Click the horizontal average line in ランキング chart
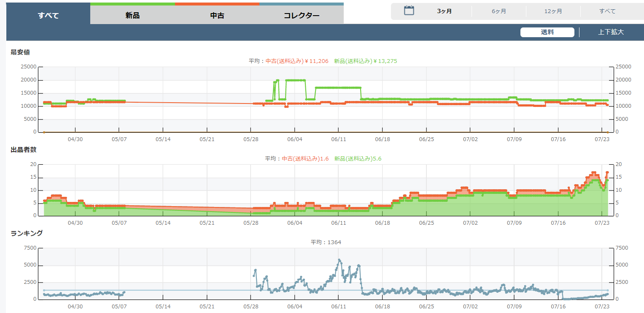644x313 pixels. click(190, 290)
